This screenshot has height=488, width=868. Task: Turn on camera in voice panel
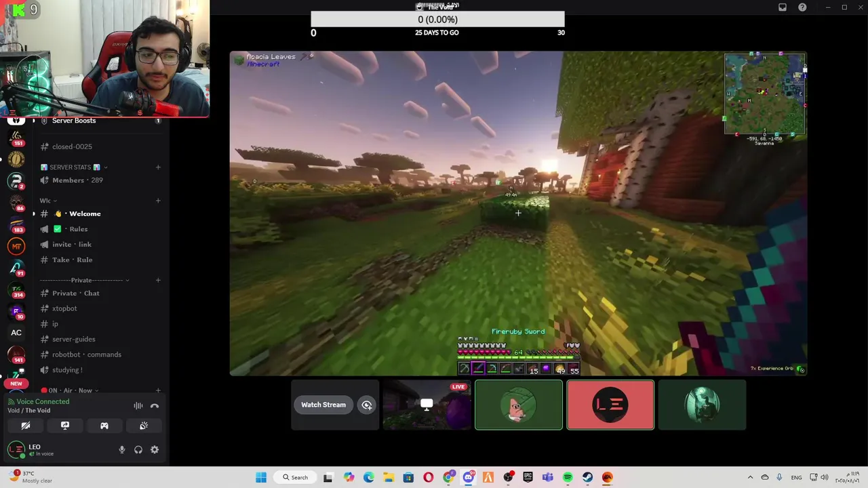pyautogui.click(x=26, y=426)
